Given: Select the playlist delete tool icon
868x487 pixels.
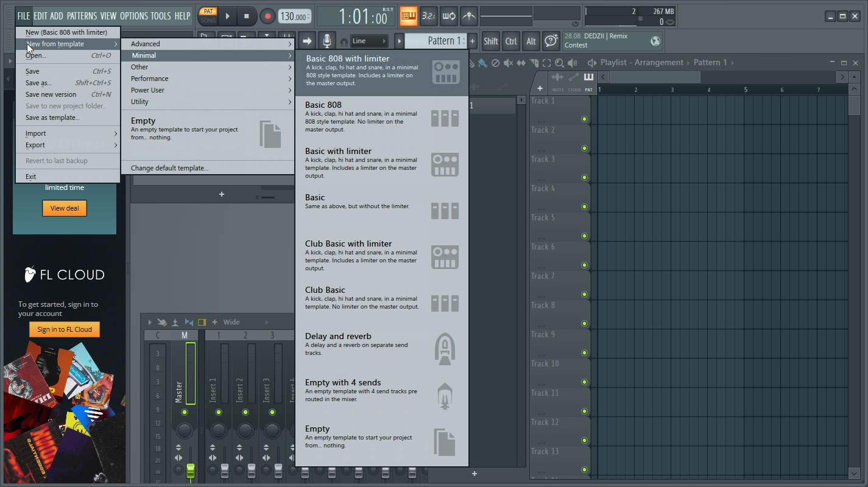Looking at the screenshot, I should pos(495,63).
